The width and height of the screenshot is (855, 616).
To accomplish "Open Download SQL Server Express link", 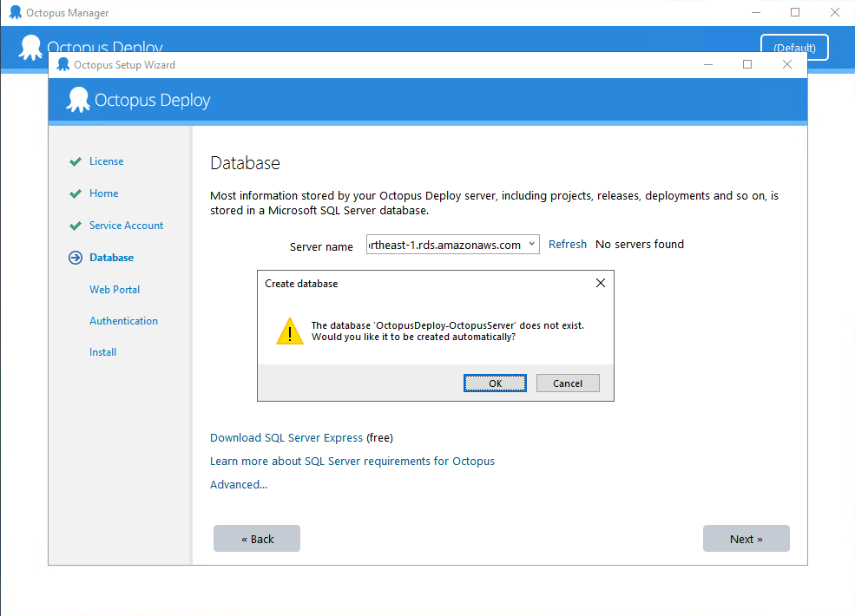I will pyautogui.click(x=286, y=438).
